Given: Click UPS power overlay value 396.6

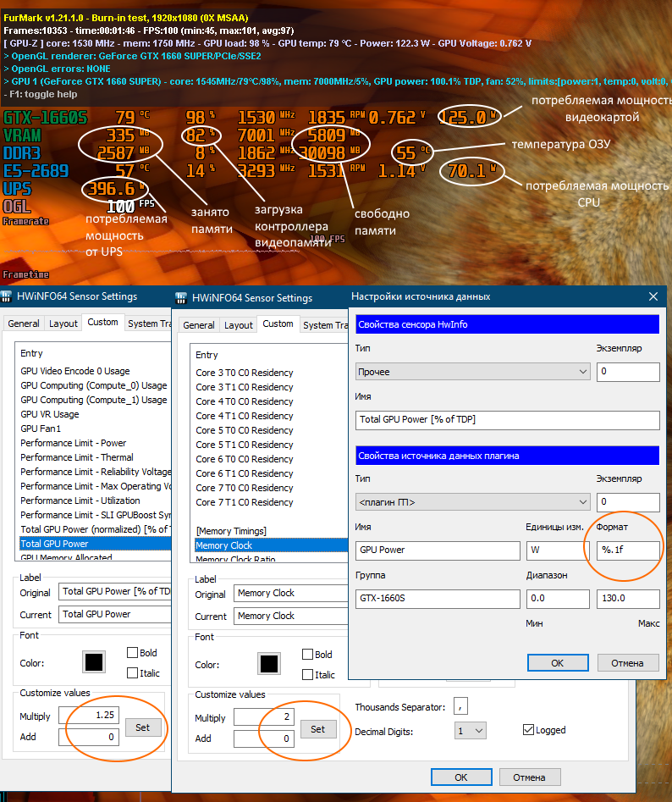Looking at the screenshot, I should coord(112,189).
